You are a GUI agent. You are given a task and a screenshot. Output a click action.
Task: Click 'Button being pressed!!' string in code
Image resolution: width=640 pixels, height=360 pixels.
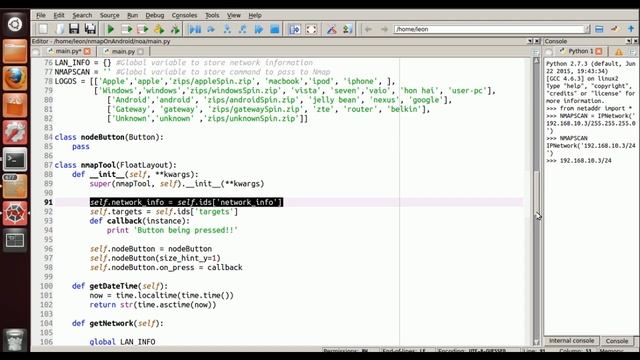[x=186, y=230]
